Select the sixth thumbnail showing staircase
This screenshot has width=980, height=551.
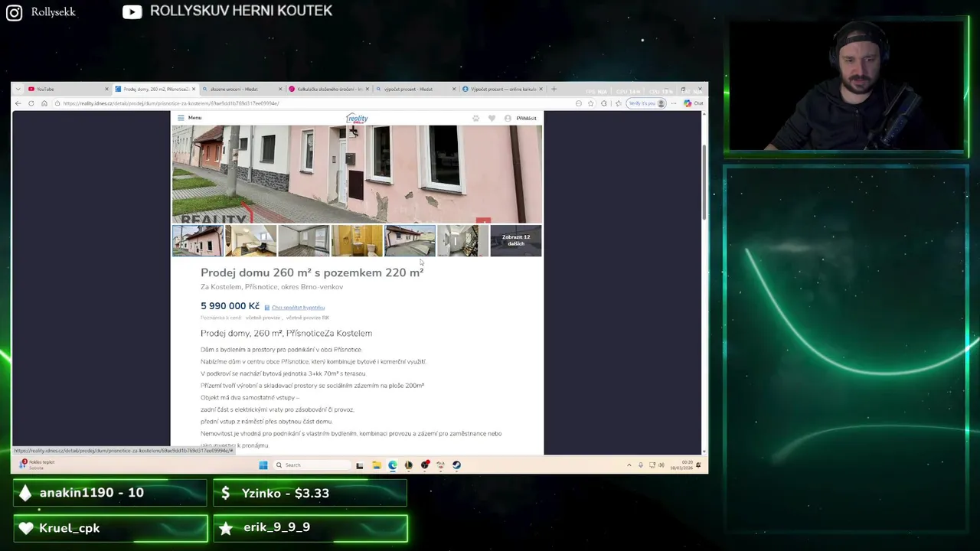462,240
